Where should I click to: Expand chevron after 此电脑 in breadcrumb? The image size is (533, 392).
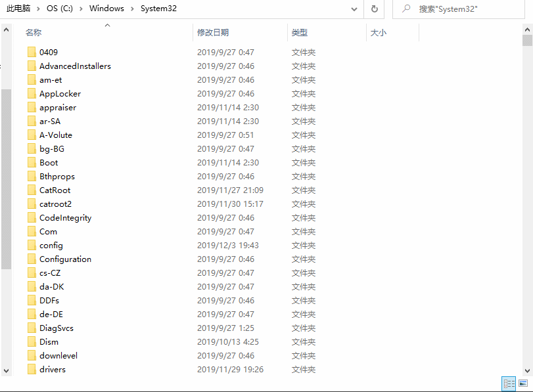tap(38, 9)
